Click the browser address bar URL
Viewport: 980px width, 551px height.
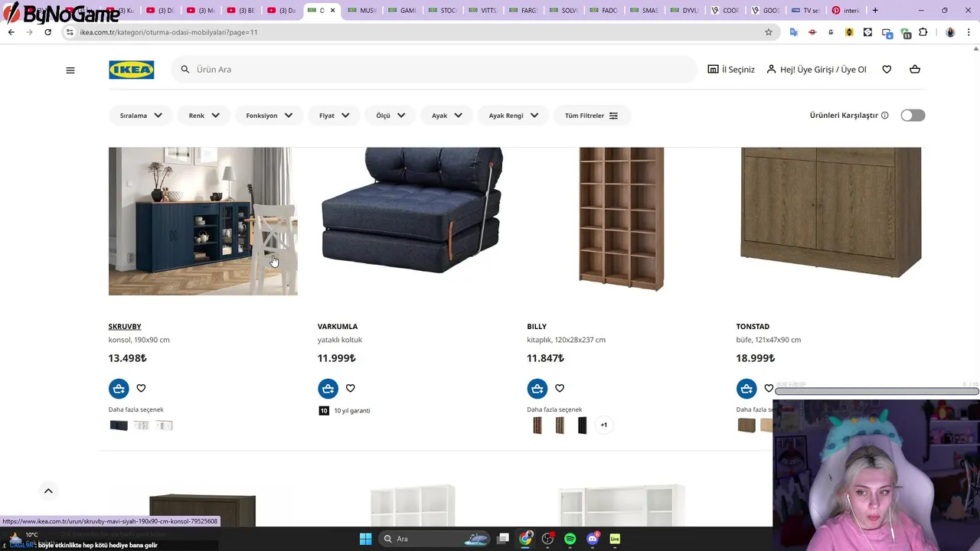click(x=168, y=32)
